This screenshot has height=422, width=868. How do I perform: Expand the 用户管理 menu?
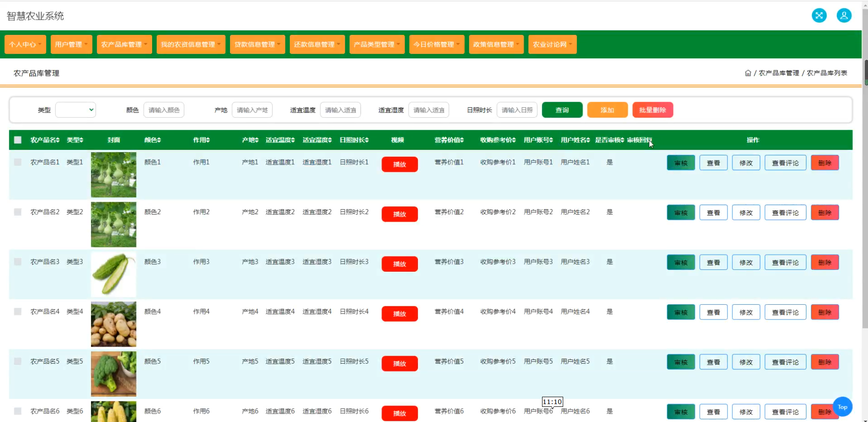[x=71, y=45]
